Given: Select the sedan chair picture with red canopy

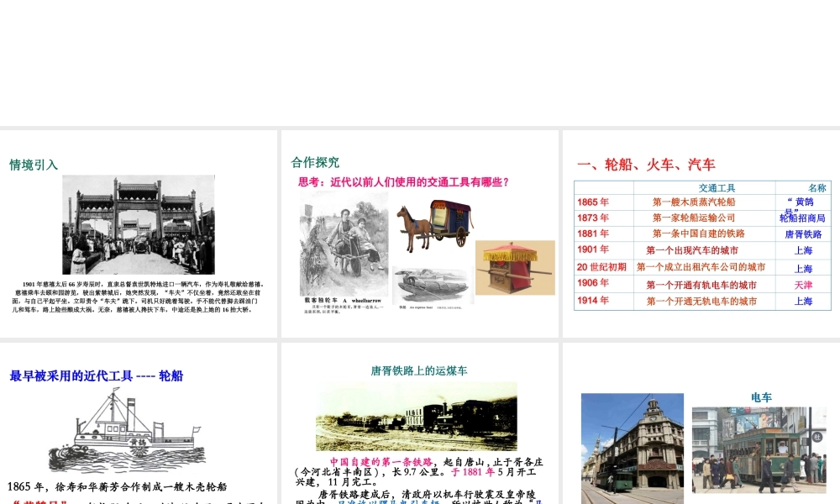Looking at the screenshot, I should click(x=515, y=267).
